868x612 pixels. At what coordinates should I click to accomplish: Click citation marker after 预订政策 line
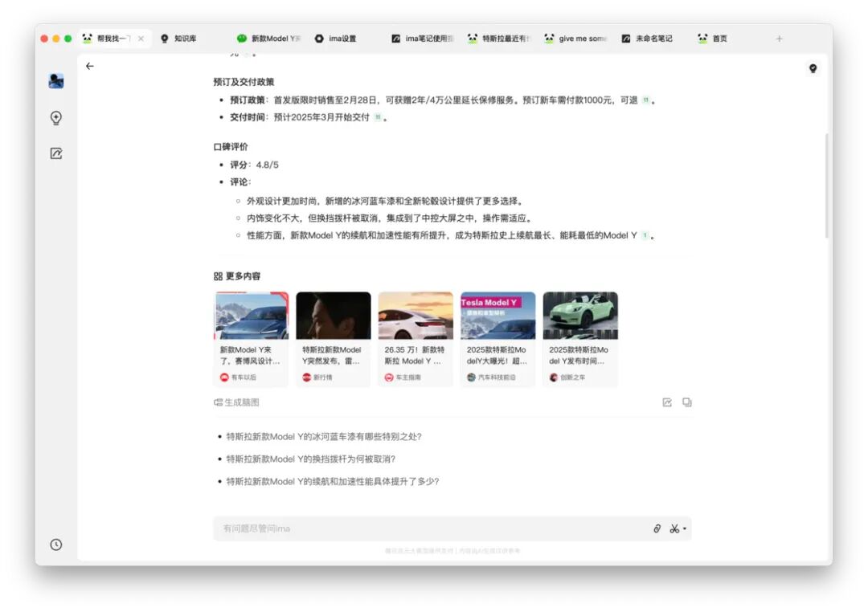[645, 100]
